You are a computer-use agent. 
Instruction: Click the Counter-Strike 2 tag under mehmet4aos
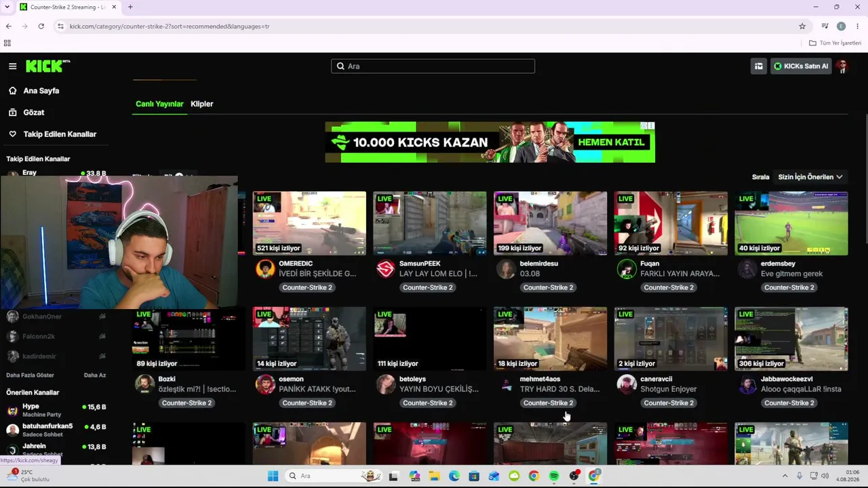pos(548,403)
